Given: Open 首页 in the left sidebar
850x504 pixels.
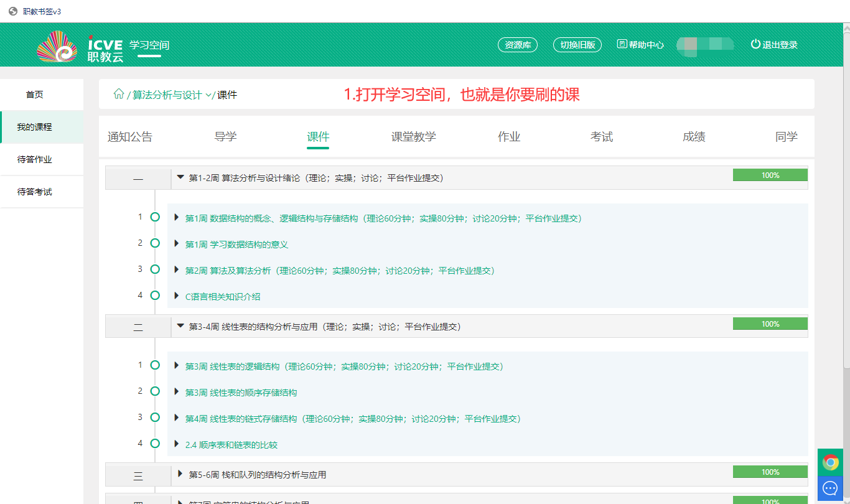Looking at the screenshot, I should pos(42,95).
